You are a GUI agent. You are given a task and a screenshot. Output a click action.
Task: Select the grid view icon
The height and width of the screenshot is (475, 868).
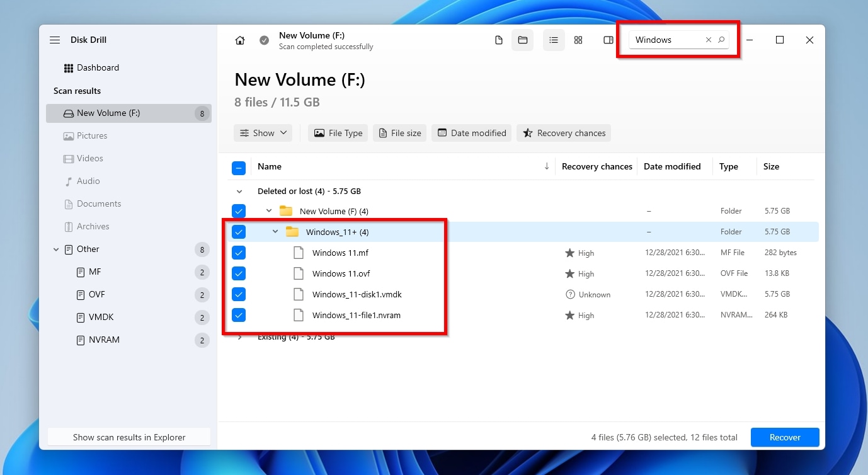point(578,40)
